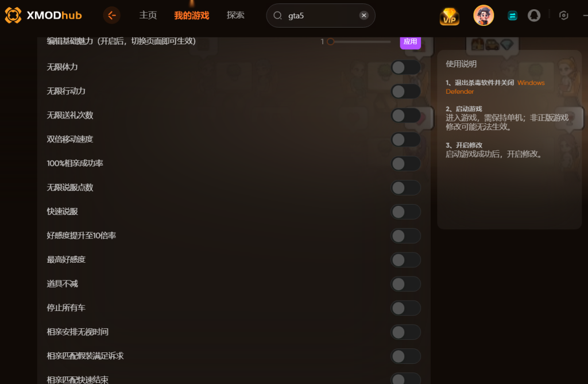Screen dimensions: 588x384
Task: Open the 我的游戏 tab
Action: tap(192, 16)
